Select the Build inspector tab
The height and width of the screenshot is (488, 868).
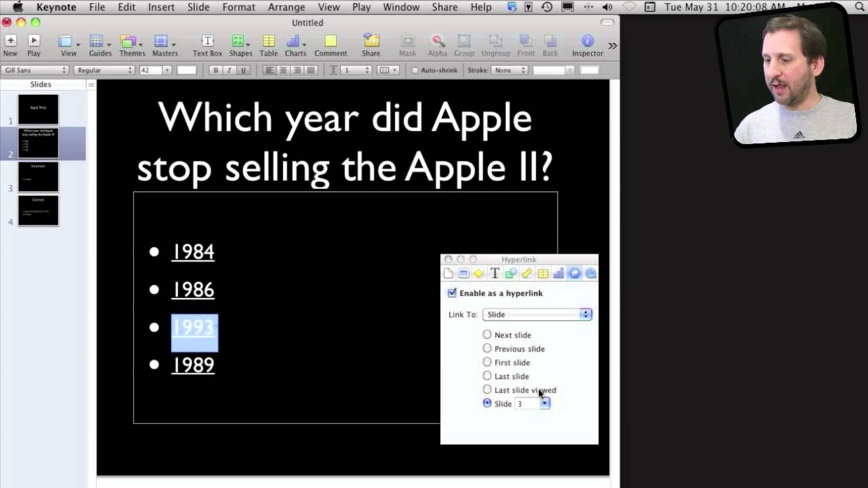pyautogui.click(x=479, y=273)
